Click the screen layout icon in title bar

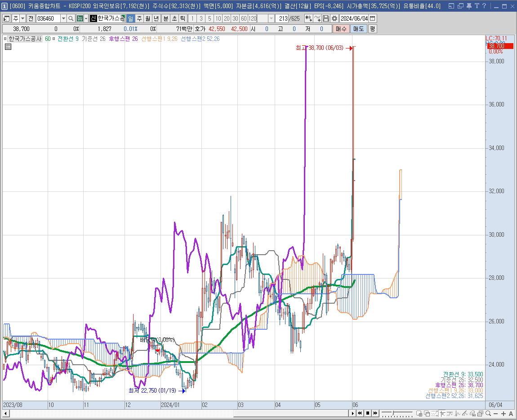[451, 6]
